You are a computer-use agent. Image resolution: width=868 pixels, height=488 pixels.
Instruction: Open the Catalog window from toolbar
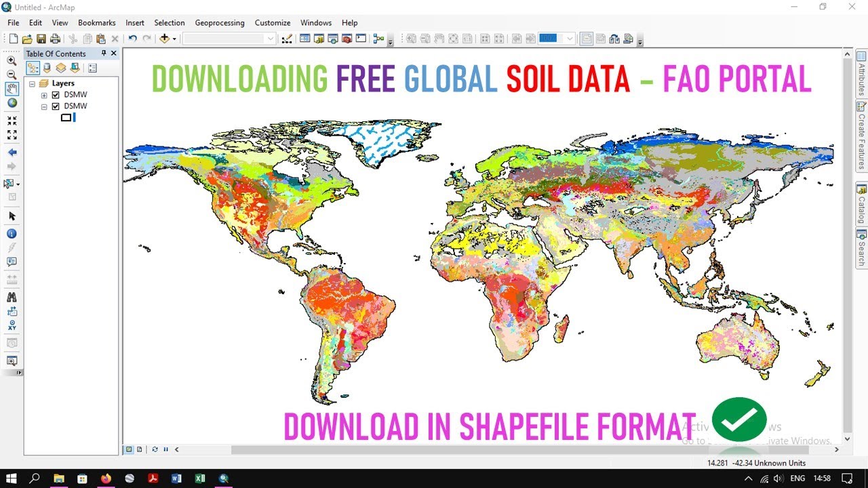click(x=319, y=39)
